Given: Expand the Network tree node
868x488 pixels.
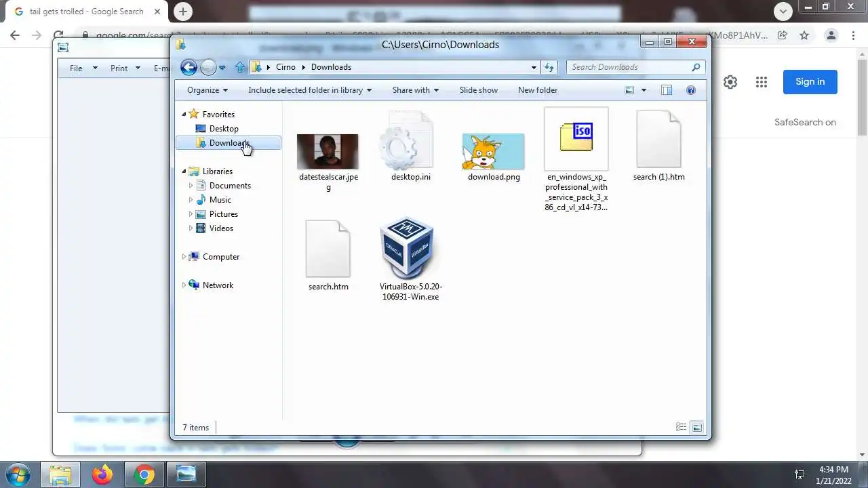Looking at the screenshot, I should click(184, 285).
